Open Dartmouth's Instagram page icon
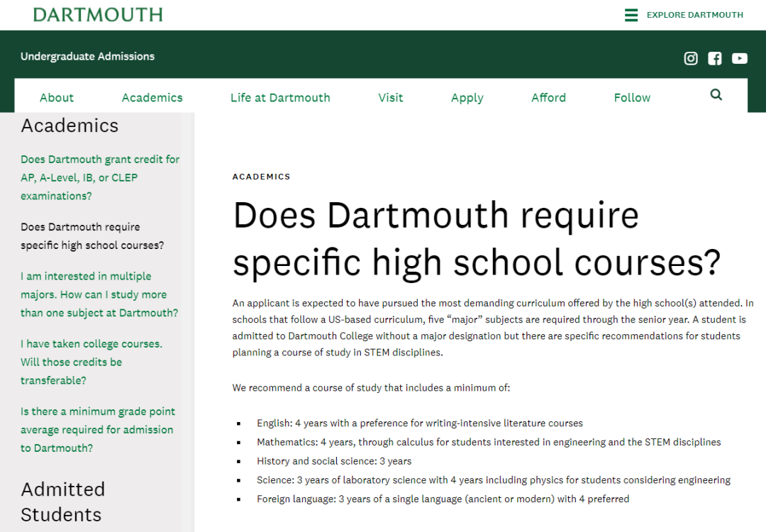This screenshot has height=532, width=766. click(x=690, y=59)
